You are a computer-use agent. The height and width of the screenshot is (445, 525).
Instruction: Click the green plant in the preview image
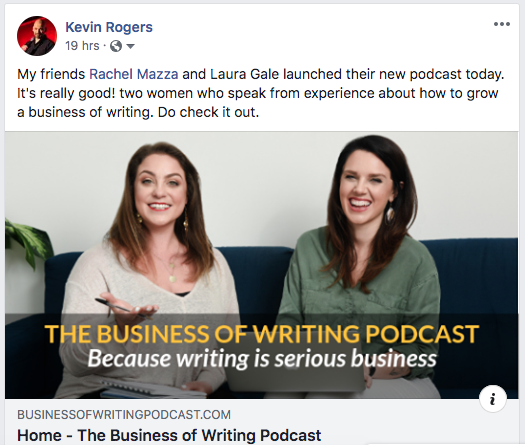pos(27,241)
